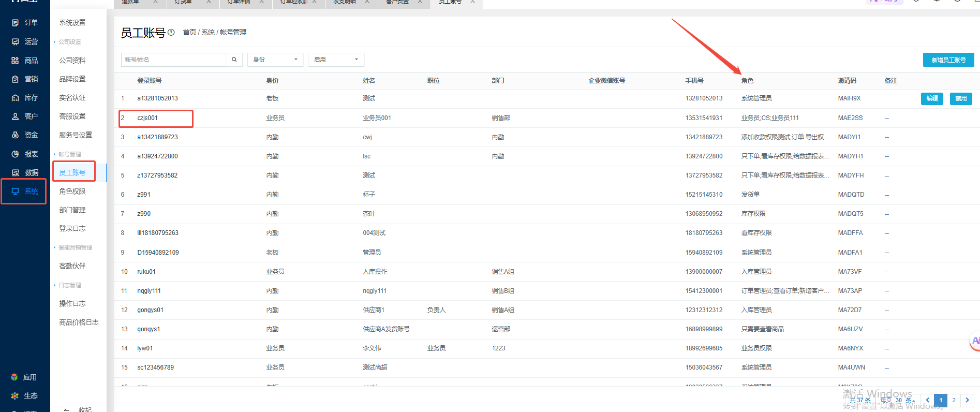The width and height of the screenshot is (980, 412).
Task: Go to the previous page arrow
Action: click(927, 400)
